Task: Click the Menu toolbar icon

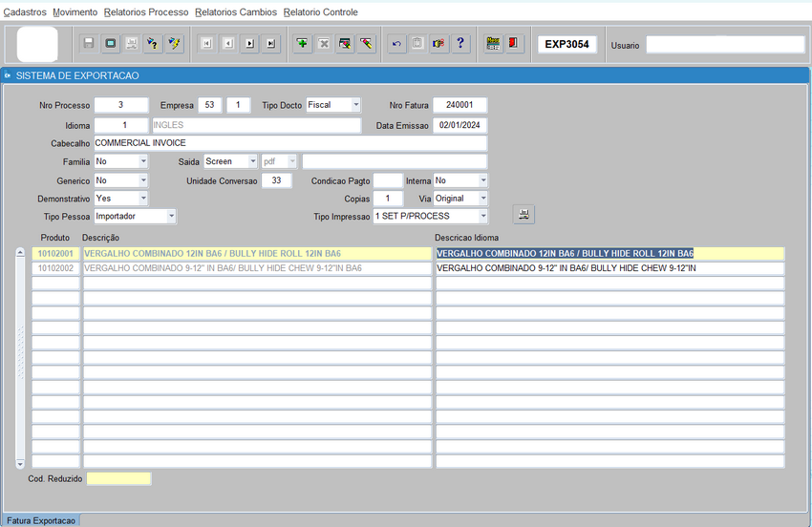Action: click(493, 43)
